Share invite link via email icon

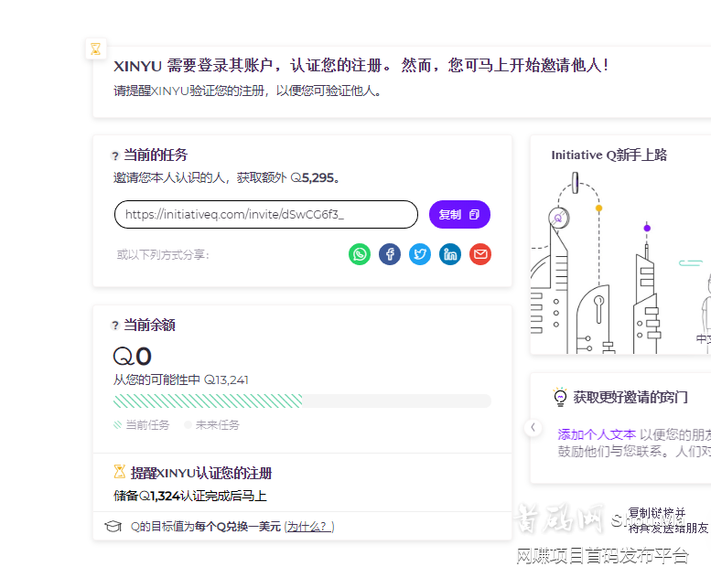tap(480, 254)
